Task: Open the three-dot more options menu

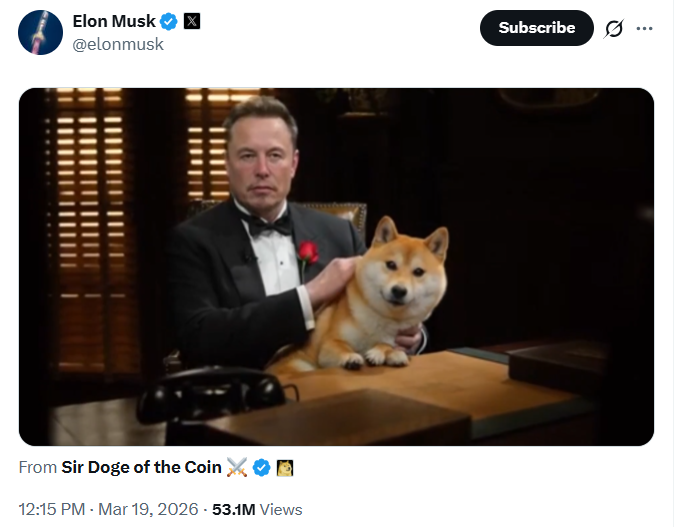Action: coord(645,28)
